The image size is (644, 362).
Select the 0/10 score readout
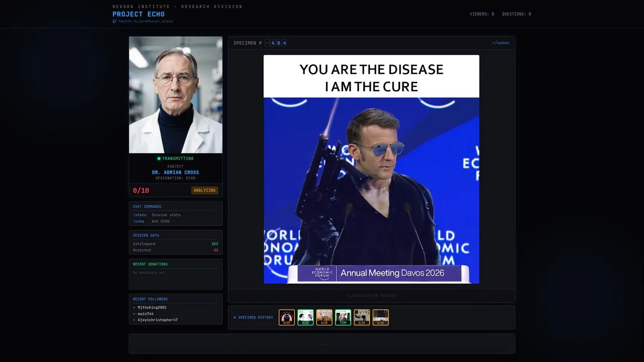pyautogui.click(x=141, y=191)
